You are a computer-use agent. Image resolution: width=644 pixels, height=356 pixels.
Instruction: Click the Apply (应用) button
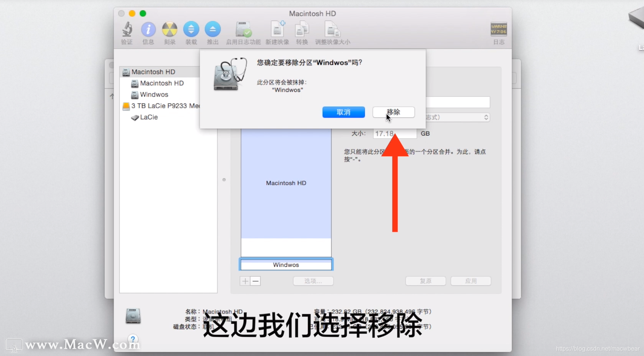tap(471, 281)
